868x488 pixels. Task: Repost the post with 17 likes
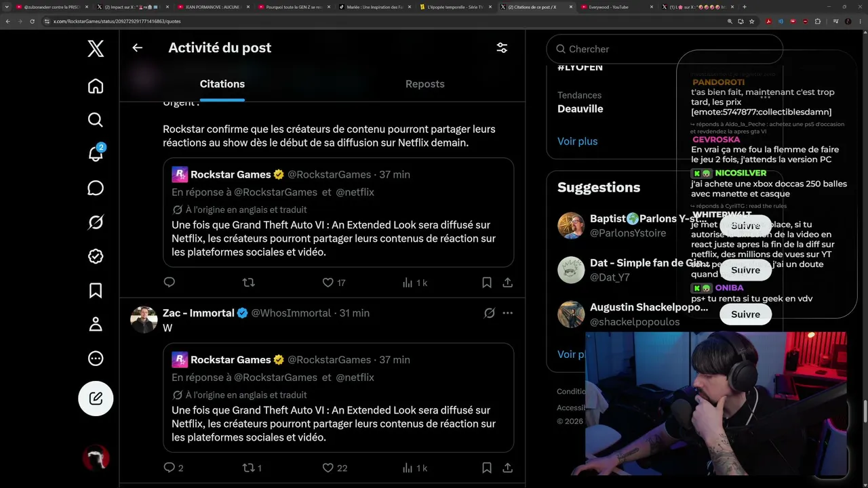pyautogui.click(x=248, y=282)
